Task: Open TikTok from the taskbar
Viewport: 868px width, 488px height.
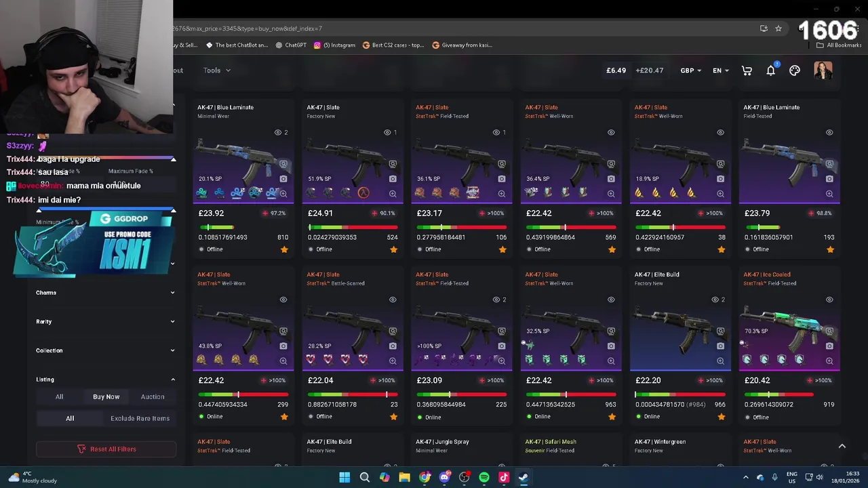Action: [504, 477]
